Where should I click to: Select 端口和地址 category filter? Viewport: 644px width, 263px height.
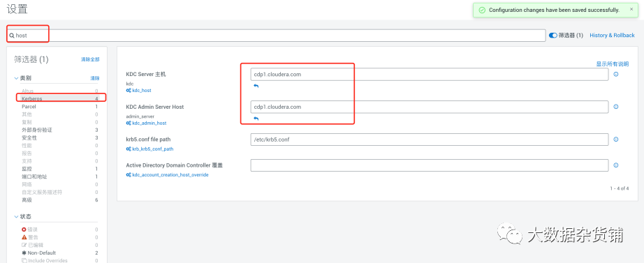59,176
